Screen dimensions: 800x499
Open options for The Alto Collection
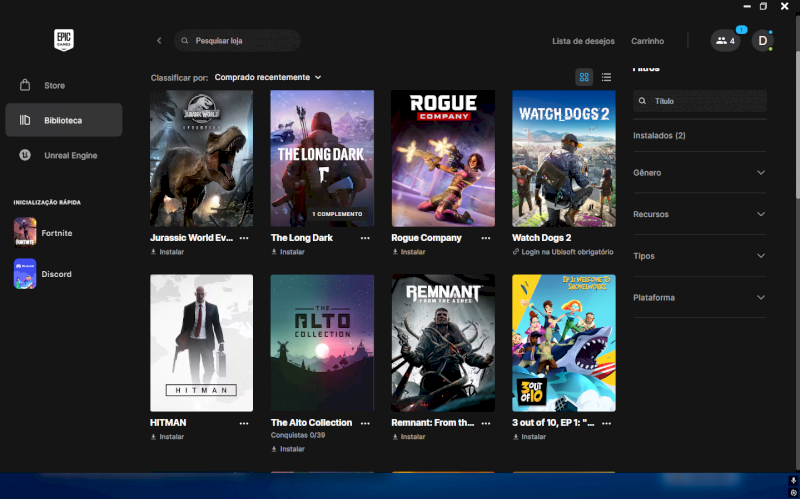point(365,423)
